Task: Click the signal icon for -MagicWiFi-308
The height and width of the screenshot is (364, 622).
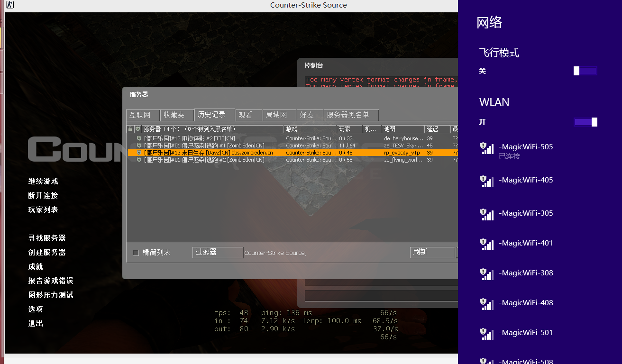Action: click(x=486, y=274)
